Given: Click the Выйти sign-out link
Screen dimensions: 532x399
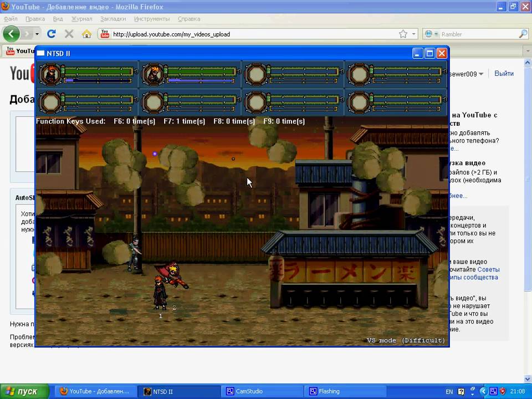Looking at the screenshot, I should [504, 74].
